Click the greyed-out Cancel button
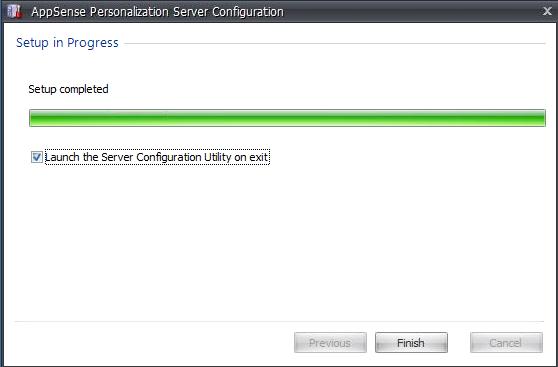Screen dimensions: 558x367 coord(506,343)
